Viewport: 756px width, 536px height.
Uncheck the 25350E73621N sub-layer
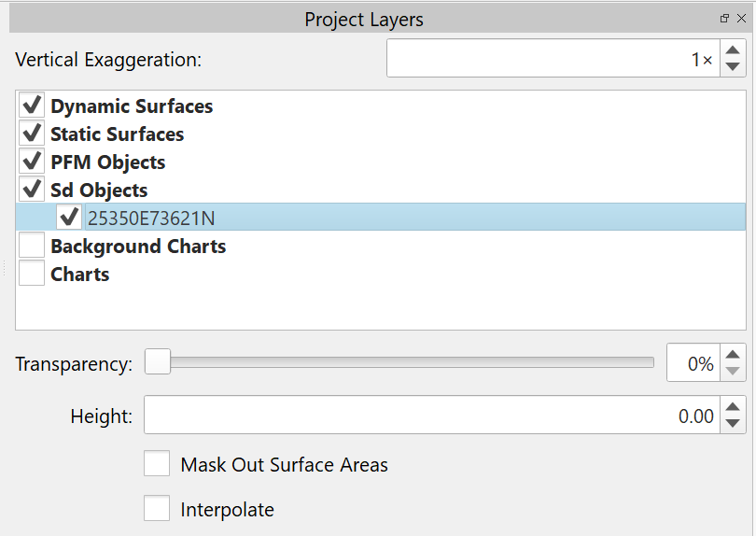(68, 218)
